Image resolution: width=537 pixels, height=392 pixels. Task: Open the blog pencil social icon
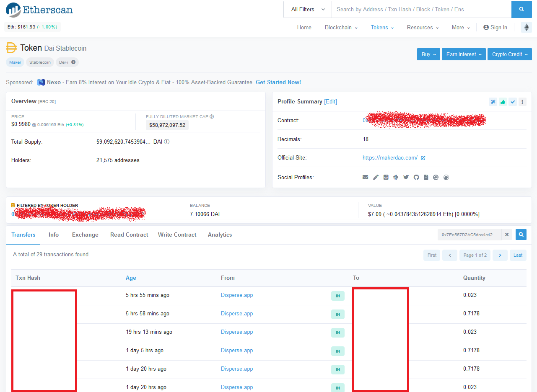376,178
